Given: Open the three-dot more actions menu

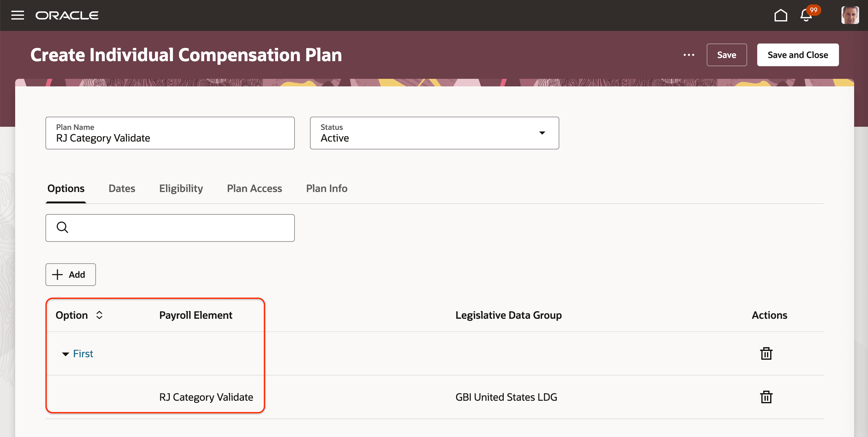Looking at the screenshot, I should pos(689,55).
